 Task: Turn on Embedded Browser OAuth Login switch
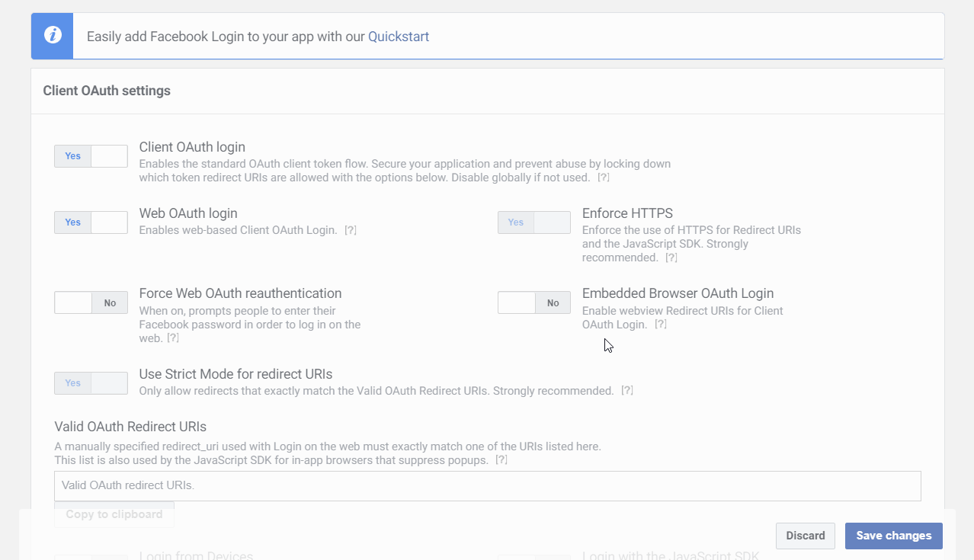534,302
